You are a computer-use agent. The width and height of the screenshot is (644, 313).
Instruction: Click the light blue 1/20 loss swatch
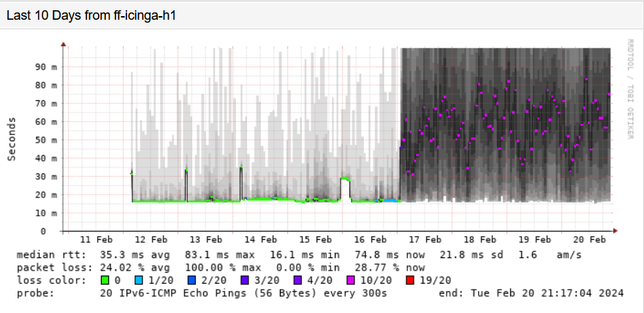[x=139, y=281]
